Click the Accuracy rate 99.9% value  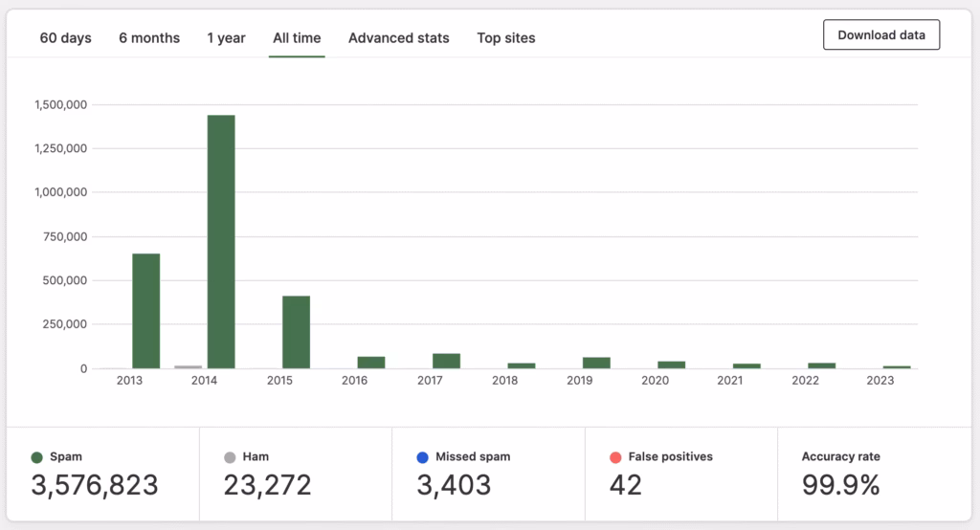tap(840, 485)
